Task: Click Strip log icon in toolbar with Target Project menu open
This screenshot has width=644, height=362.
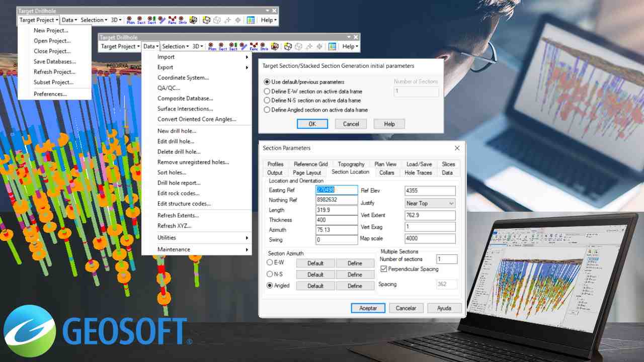Action: 182,20
